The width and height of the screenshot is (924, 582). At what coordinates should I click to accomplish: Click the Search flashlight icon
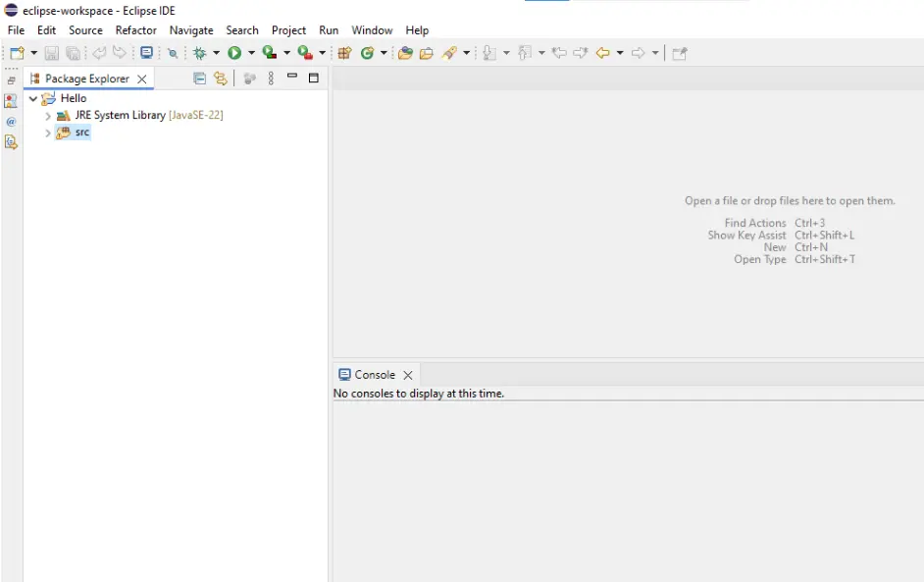click(x=449, y=53)
